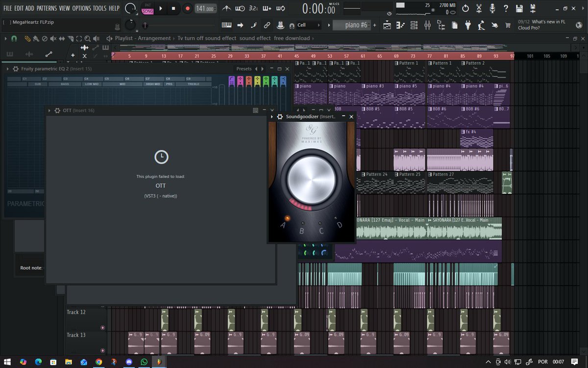This screenshot has height=368, width=588.
Task: Open OTT plugin options arrow
Action: (x=49, y=110)
